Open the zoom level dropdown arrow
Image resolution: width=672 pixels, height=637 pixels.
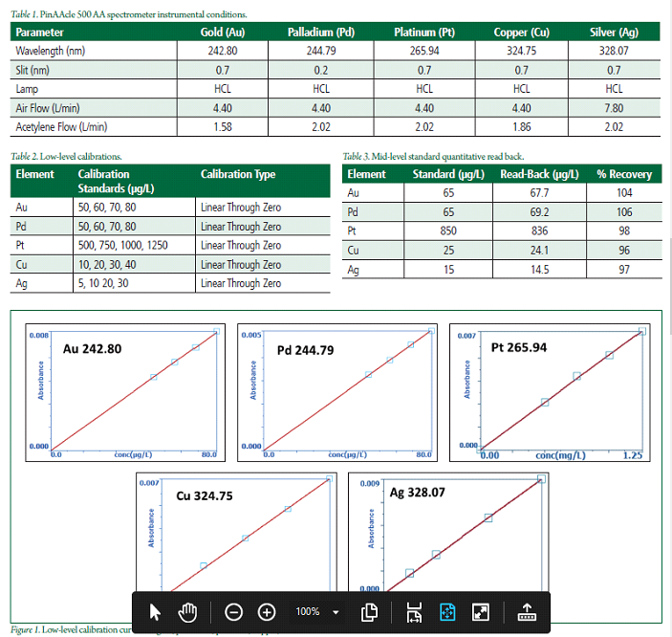tap(336, 612)
